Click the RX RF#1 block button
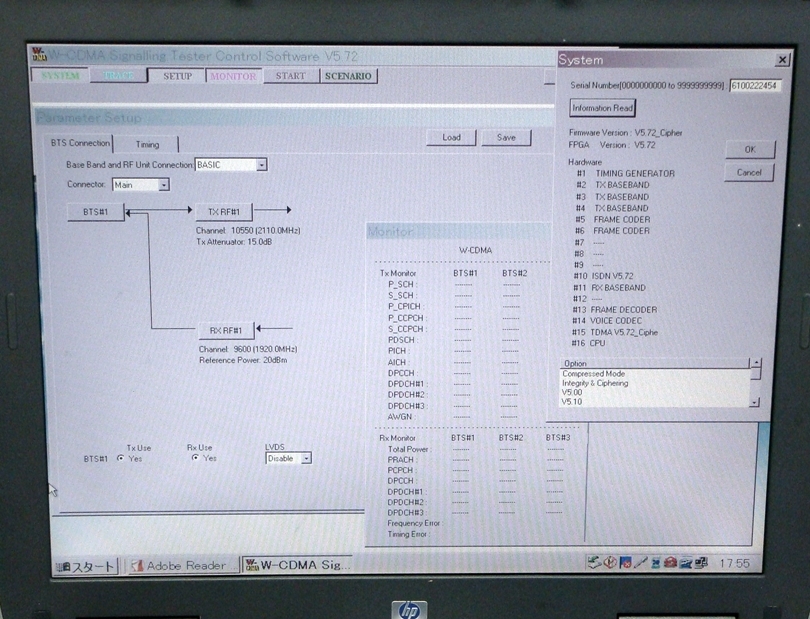 pyautogui.click(x=226, y=331)
